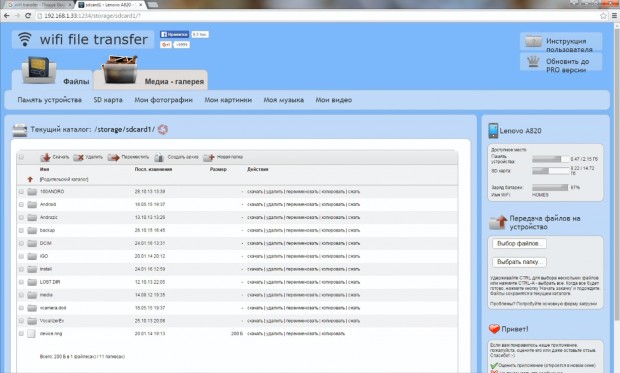Click the move arrow icon (Переместить)
This screenshot has height=373, width=620.
113,157
